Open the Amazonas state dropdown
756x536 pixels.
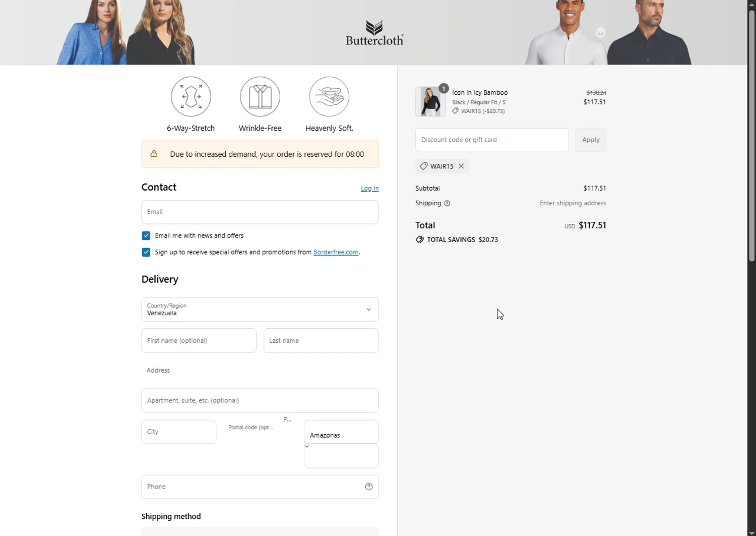click(x=341, y=432)
